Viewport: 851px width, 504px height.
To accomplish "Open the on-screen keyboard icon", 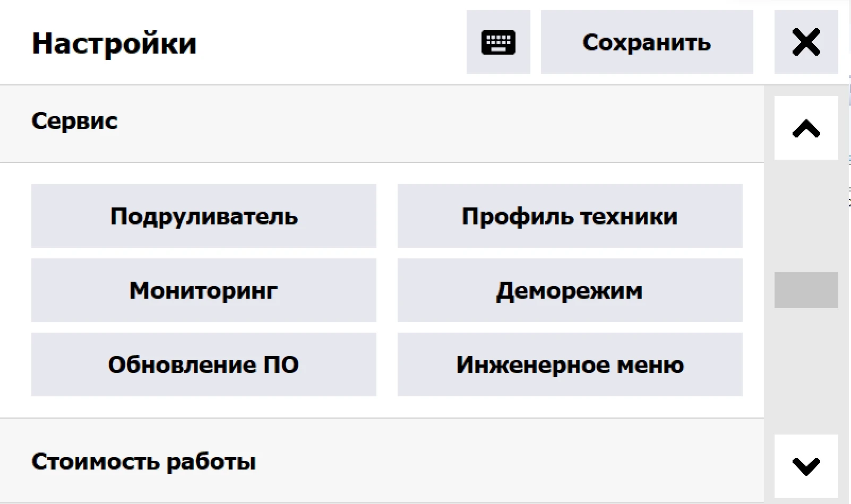I will [x=498, y=42].
